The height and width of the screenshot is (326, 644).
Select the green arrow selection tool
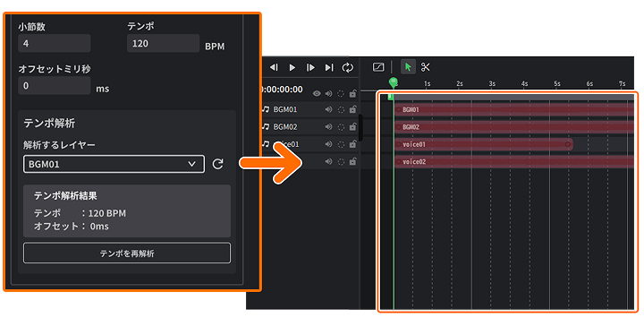(x=408, y=67)
